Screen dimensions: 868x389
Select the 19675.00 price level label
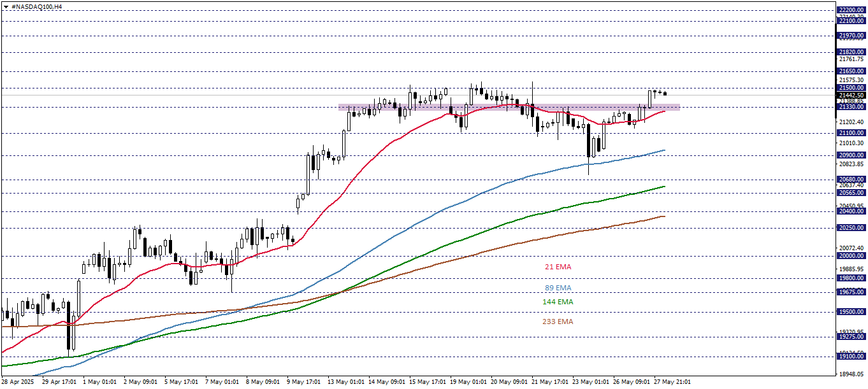click(x=851, y=292)
